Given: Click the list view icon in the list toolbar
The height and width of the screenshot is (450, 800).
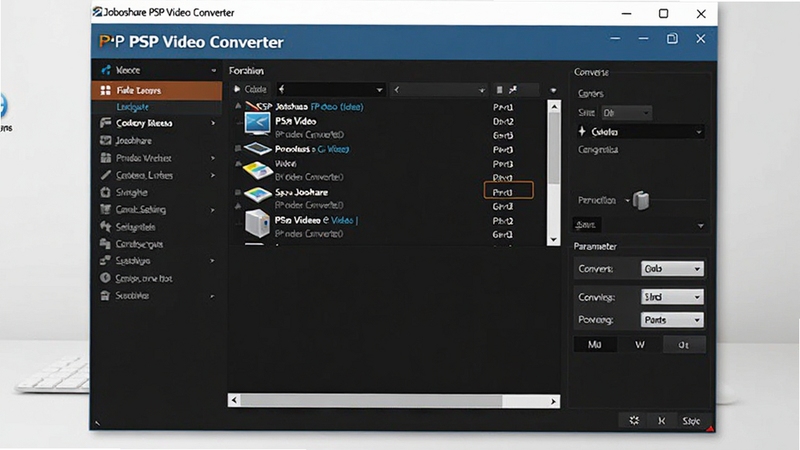Looking at the screenshot, I should pos(499,90).
